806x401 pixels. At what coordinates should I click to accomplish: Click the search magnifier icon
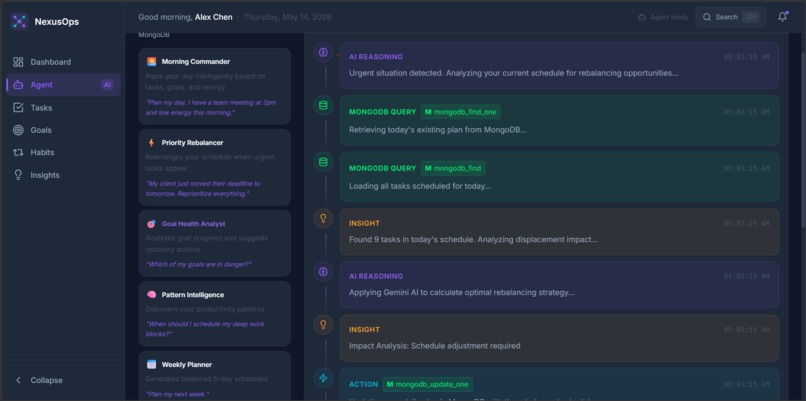pyautogui.click(x=707, y=17)
